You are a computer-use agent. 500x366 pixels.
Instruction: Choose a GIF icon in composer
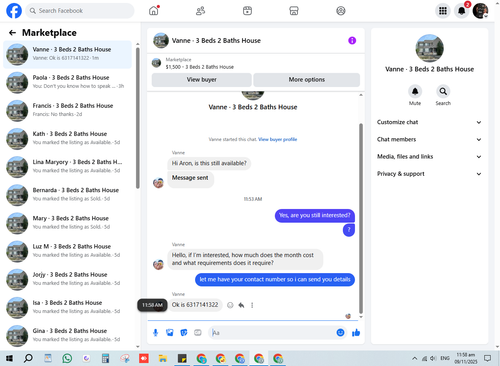pos(198,332)
